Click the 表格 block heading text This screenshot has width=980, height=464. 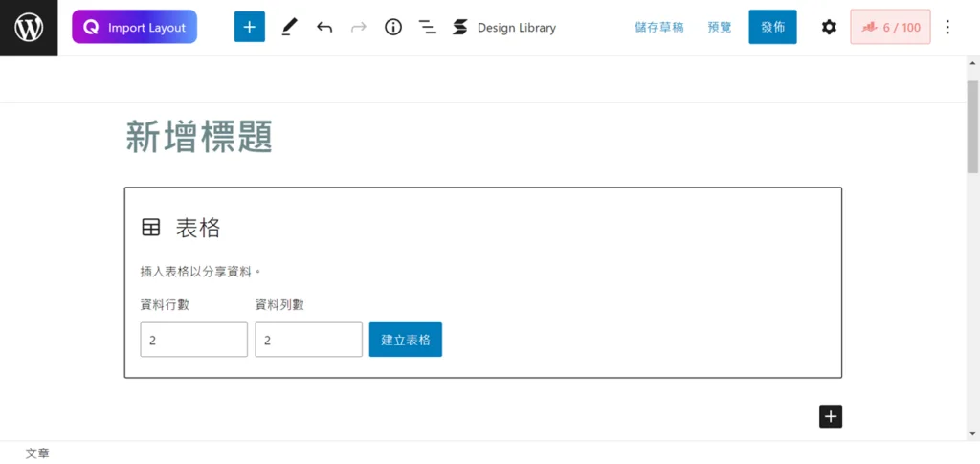[198, 228]
